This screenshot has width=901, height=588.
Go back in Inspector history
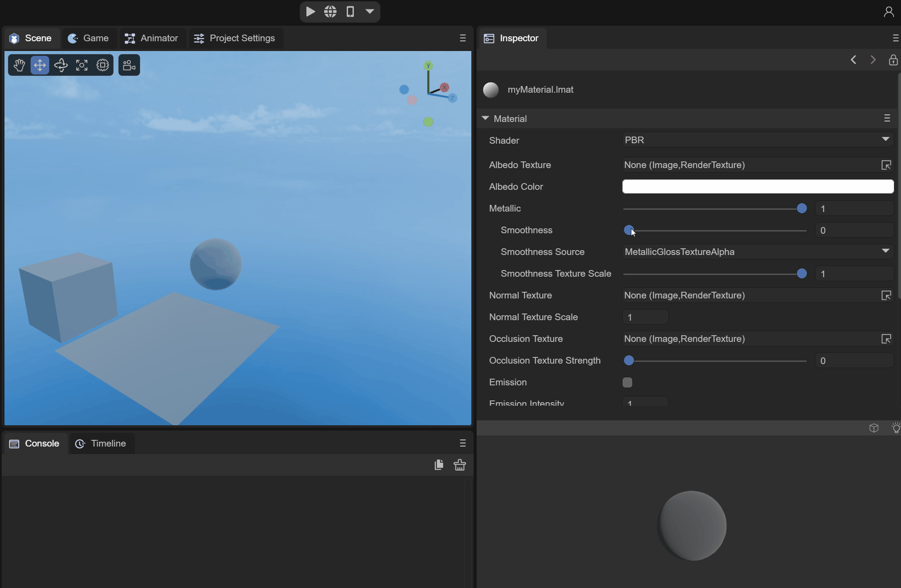[x=853, y=60]
